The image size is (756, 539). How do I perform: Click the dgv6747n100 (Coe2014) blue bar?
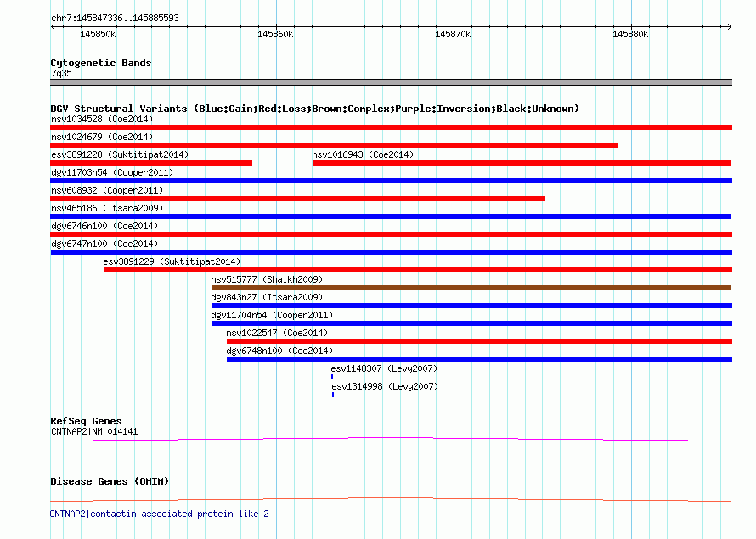tap(391, 252)
